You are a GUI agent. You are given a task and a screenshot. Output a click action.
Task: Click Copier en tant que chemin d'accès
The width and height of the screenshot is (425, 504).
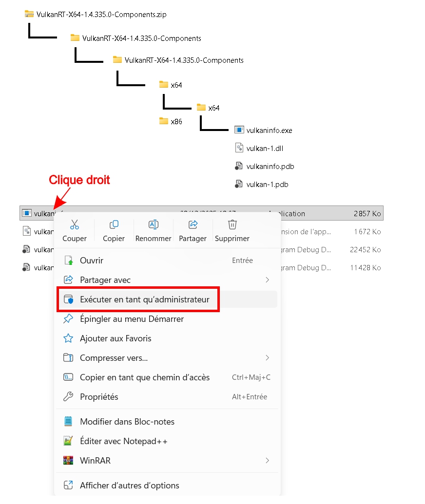tap(145, 377)
